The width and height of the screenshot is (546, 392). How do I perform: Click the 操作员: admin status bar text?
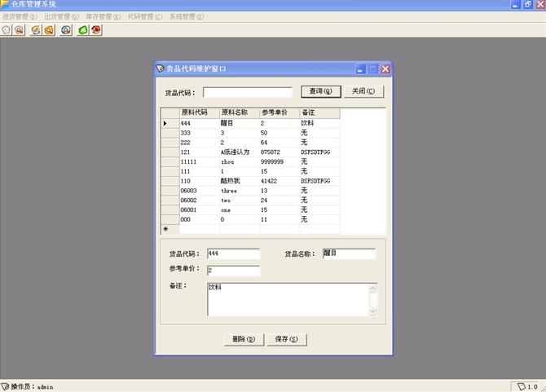pos(32,387)
